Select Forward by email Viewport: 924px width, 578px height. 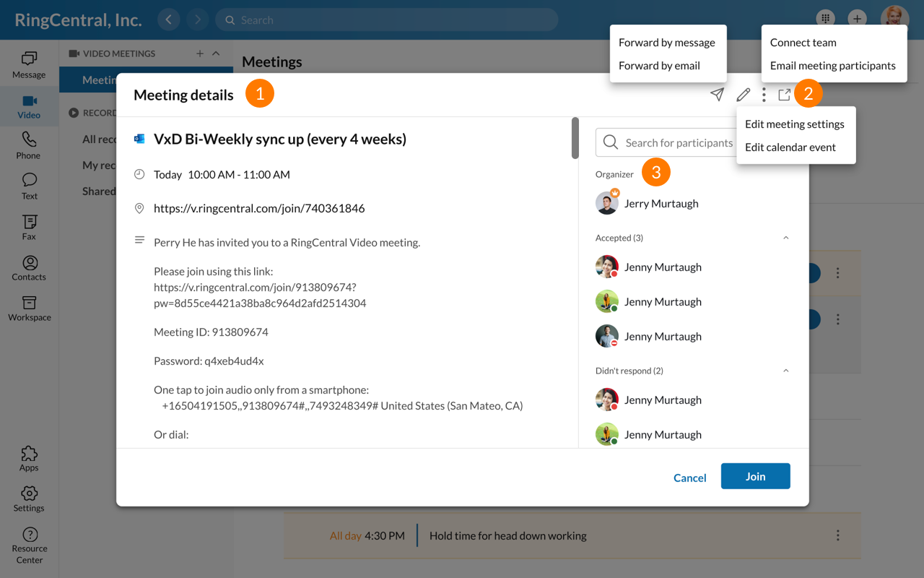(659, 66)
